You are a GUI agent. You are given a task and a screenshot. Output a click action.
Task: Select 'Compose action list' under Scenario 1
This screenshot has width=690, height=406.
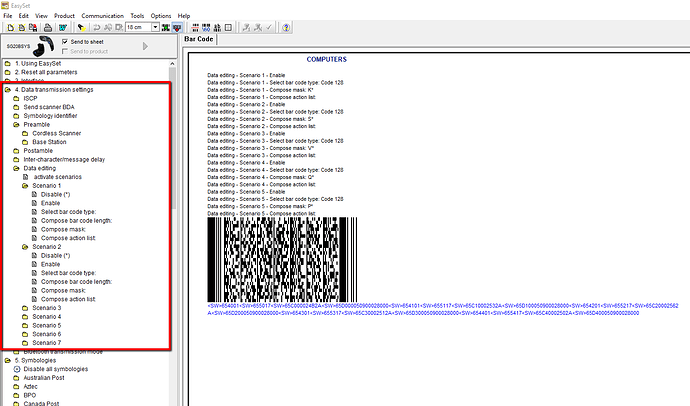pyautogui.click(x=68, y=238)
